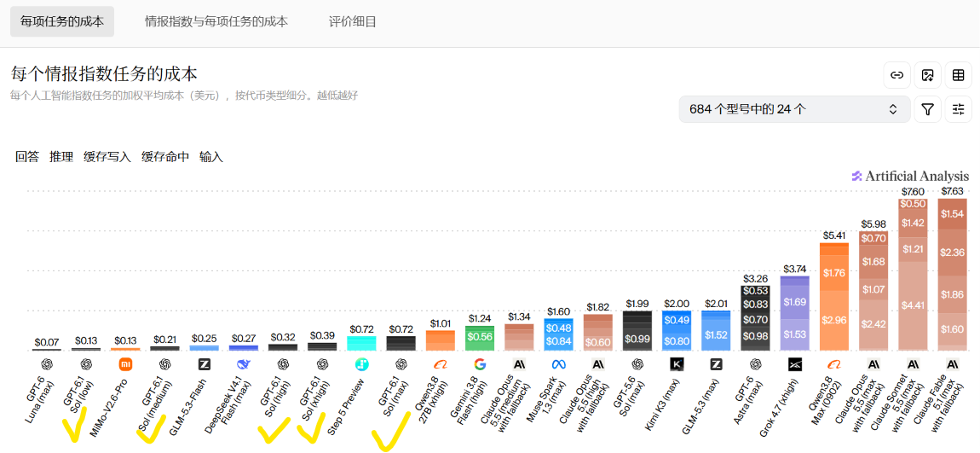Click the Z logo under GLM-5.3-Flash
This screenshot has height=453, width=980.
[204, 364]
